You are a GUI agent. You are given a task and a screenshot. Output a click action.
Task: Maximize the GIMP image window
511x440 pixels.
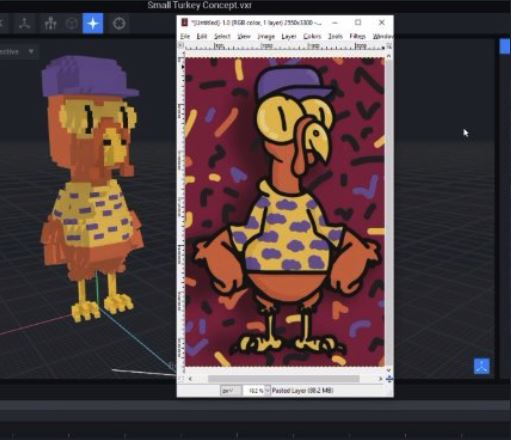point(358,22)
